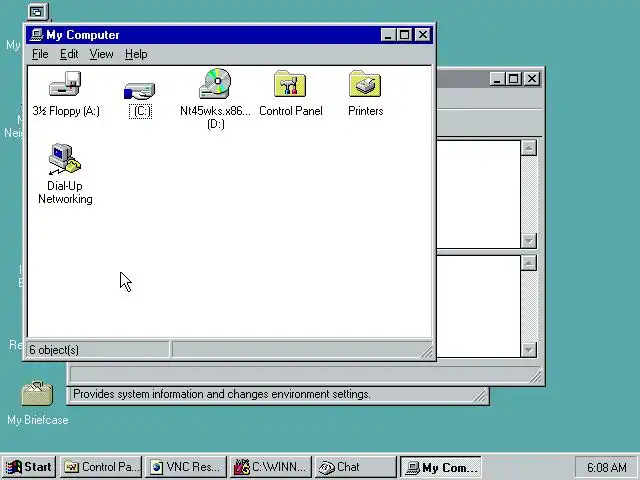Click the small window icon at the desktop's top-left
This screenshot has height=480, width=640.
click(38, 12)
